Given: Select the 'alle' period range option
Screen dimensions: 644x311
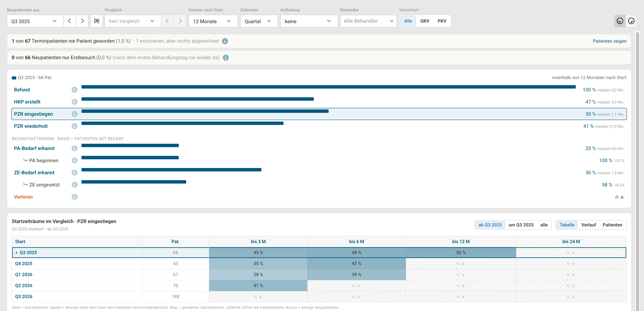Looking at the screenshot, I should pyautogui.click(x=544, y=225).
